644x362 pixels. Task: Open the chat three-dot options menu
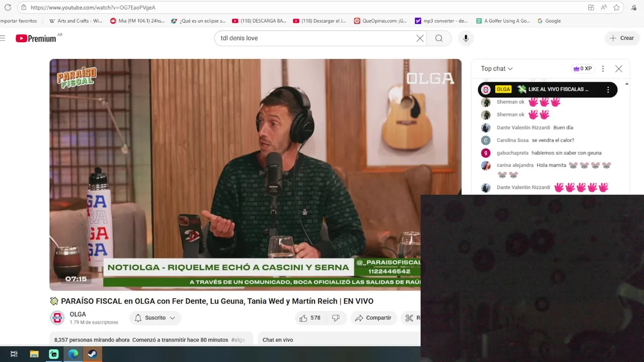(603, 69)
